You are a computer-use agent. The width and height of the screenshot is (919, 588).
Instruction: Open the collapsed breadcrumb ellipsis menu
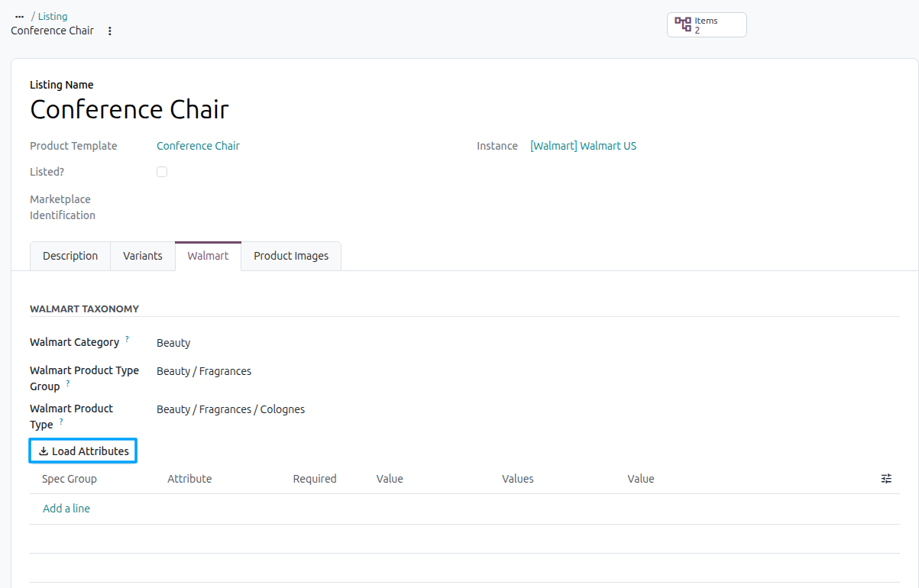pyautogui.click(x=20, y=16)
